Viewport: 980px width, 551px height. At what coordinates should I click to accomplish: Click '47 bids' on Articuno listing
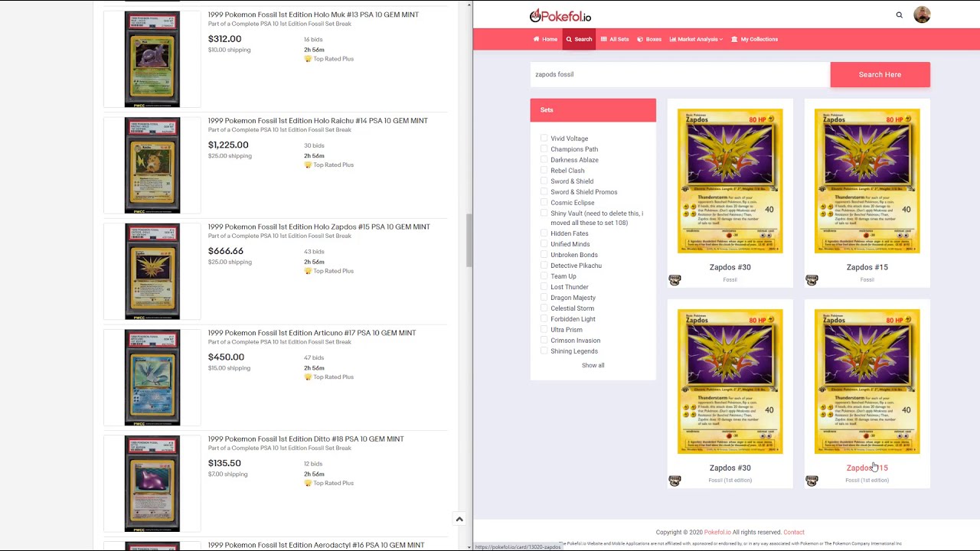click(314, 357)
